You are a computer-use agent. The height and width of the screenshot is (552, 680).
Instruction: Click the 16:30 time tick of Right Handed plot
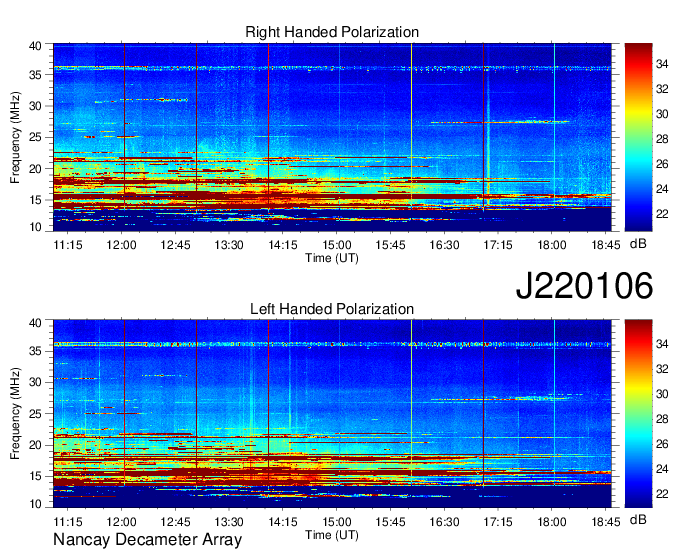tap(444, 245)
